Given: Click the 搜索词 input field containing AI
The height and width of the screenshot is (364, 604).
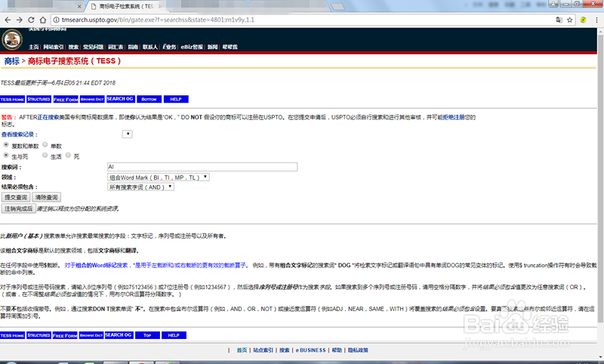Looking at the screenshot, I should click(202, 167).
